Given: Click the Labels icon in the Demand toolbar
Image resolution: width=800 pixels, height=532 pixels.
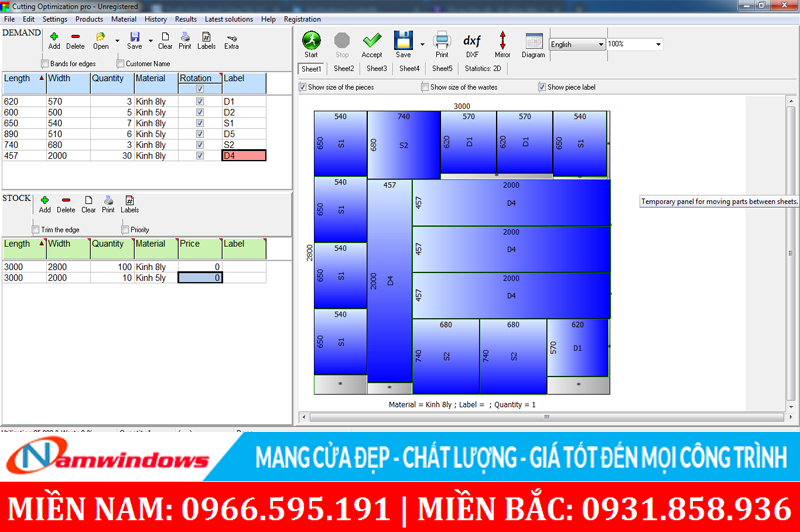Looking at the screenshot, I should click(x=206, y=37).
